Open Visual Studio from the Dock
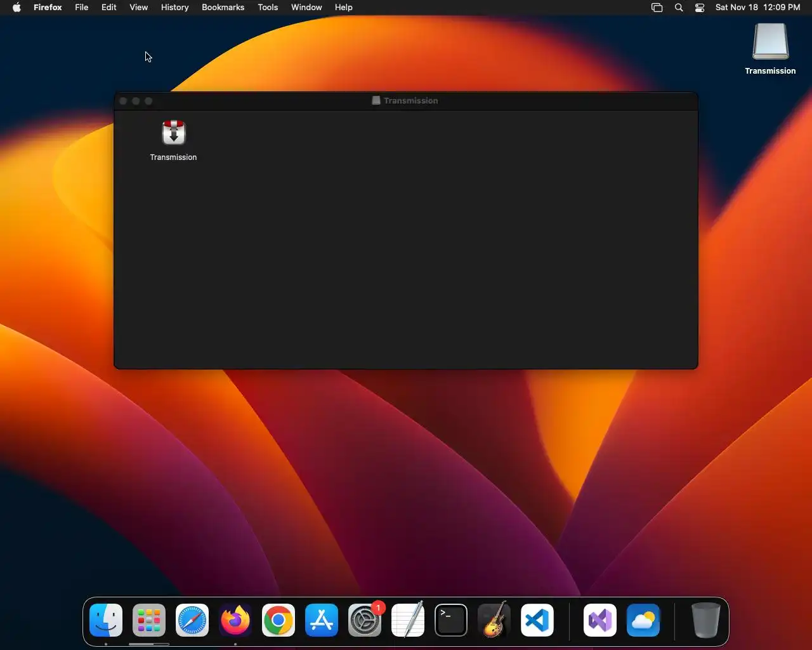Image resolution: width=812 pixels, height=650 pixels. coord(600,620)
